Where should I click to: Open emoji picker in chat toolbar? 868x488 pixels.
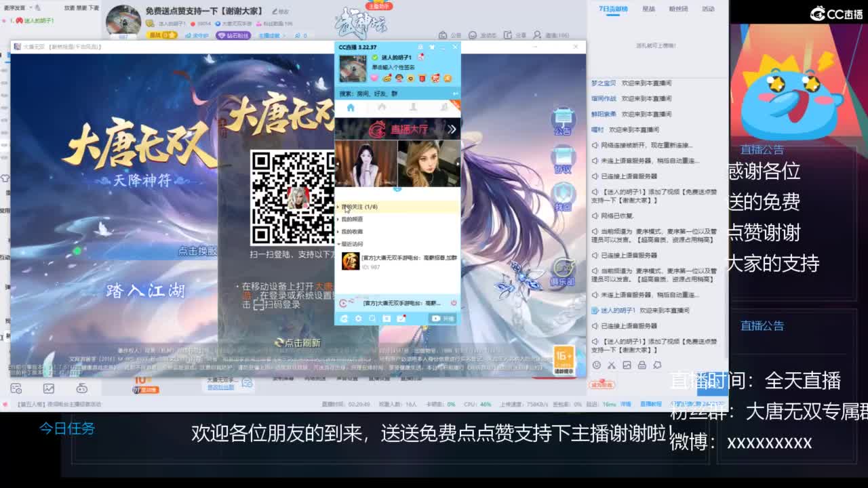pyautogui.click(x=597, y=365)
